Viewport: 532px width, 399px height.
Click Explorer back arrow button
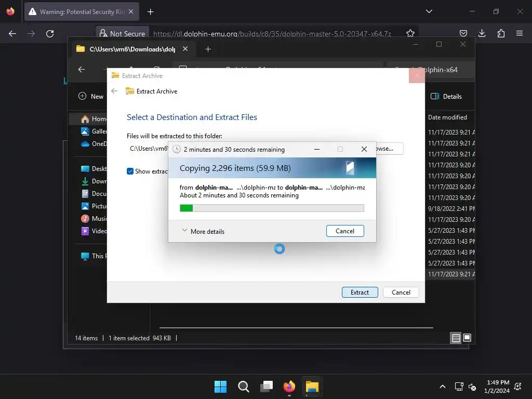coord(82,70)
